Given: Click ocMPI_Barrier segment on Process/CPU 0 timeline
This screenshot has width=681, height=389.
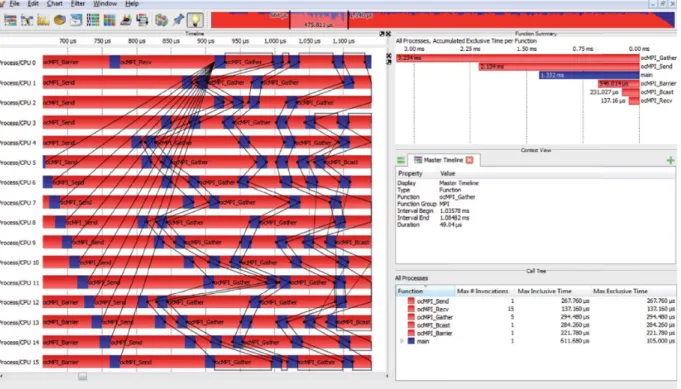Looking at the screenshot, I should point(76,62).
